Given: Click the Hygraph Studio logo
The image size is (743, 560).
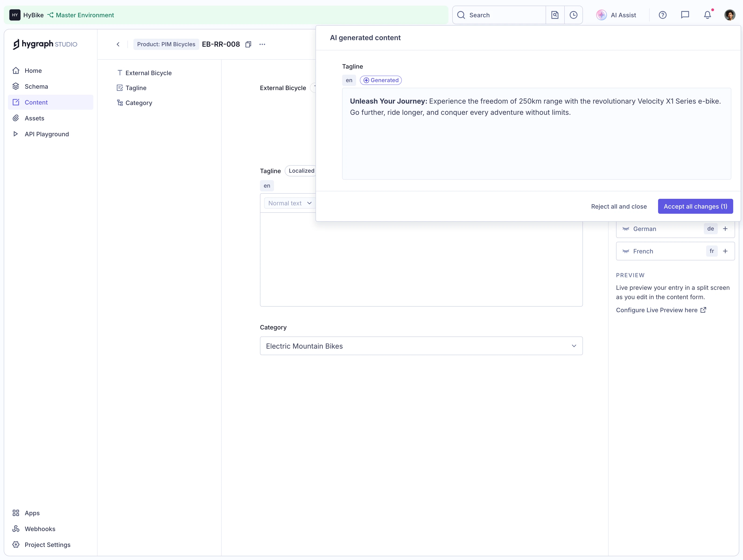Looking at the screenshot, I should tap(45, 44).
